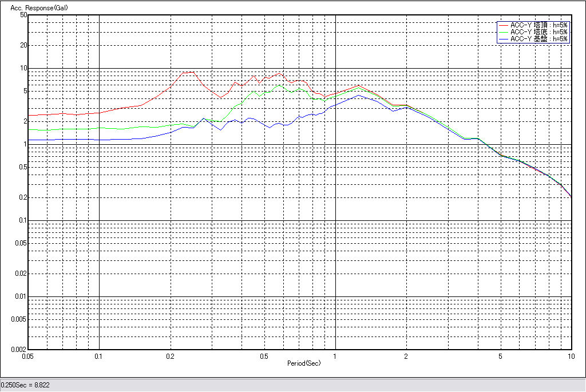Select the ACC-Y 塔底 legend entry

[539, 32]
